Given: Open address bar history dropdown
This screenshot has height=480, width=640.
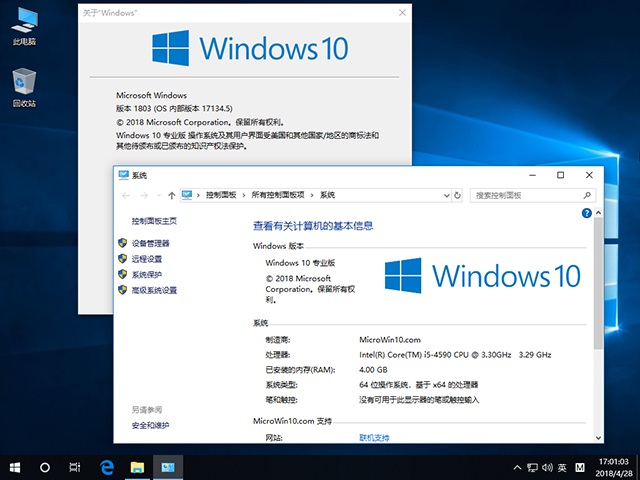Looking at the screenshot, I should coord(447,196).
